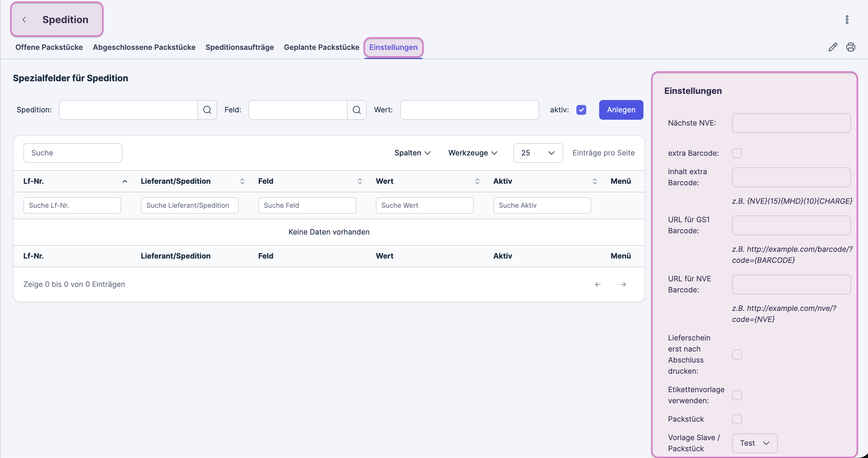The width and height of the screenshot is (868, 458).
Task: Click the Feld field search magnifier
Action: tap(356, 110)
